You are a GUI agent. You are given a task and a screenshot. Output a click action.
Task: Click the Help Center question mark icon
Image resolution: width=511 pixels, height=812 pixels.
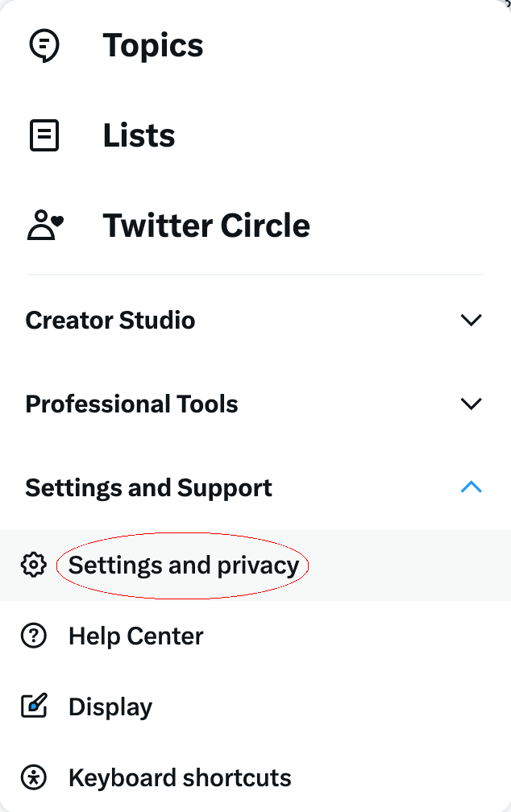(33, 636)
